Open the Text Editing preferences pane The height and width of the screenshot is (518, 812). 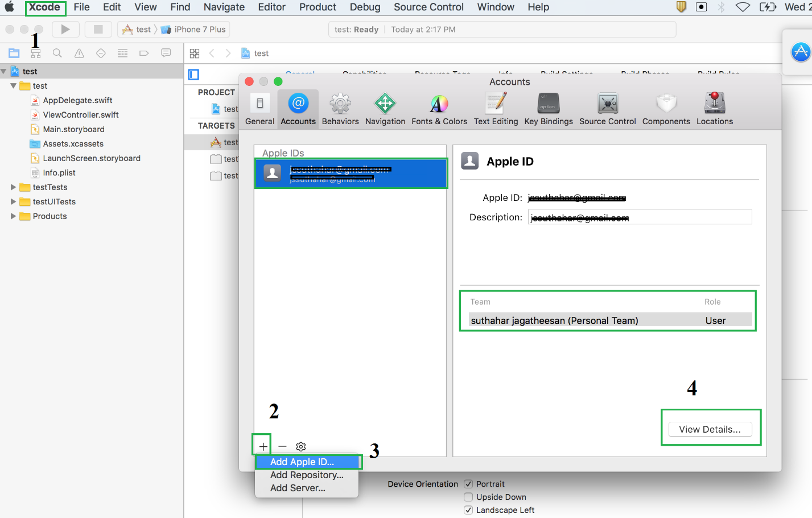tap(496, 109)
